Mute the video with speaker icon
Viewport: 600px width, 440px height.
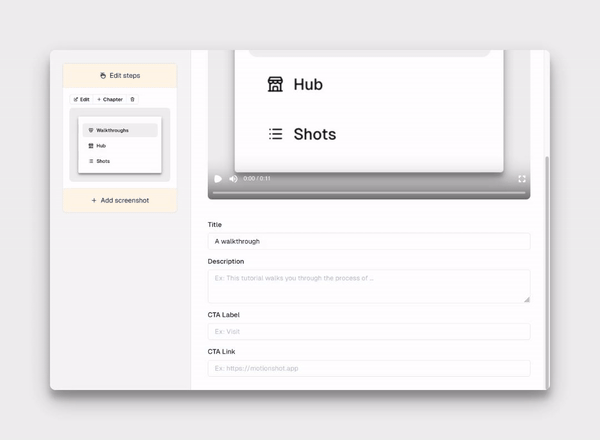coord(233,179)
